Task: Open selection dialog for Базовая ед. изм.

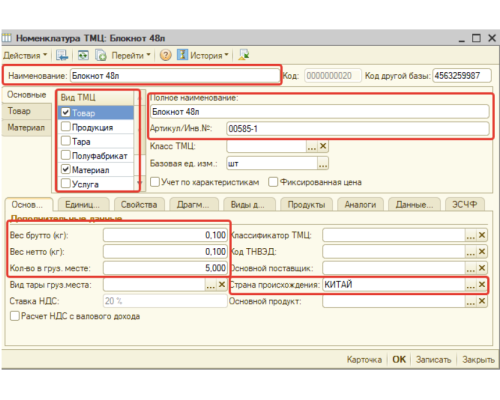Action: click(323, 164)
